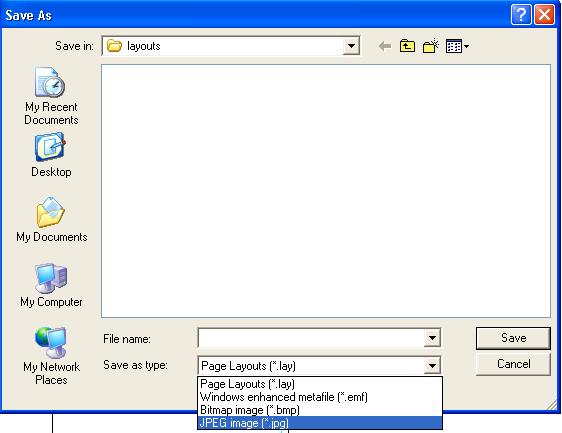Open the View menu icon

[x=457, y=46]
